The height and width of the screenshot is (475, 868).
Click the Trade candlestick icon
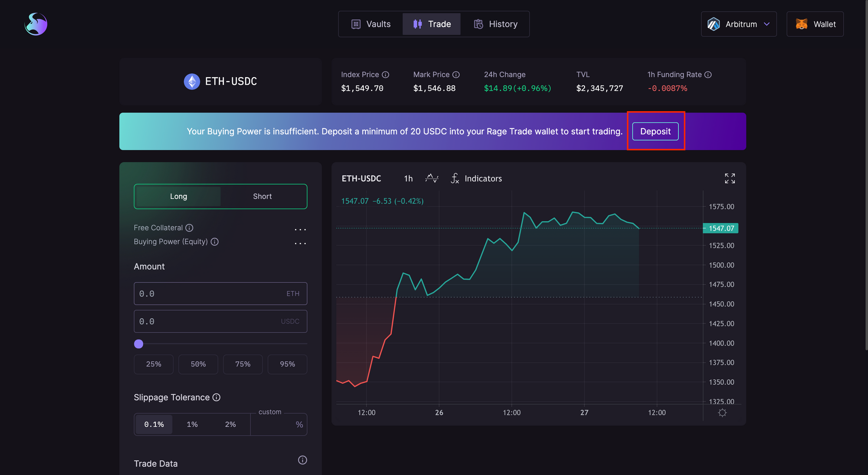(x=418, y=24)
